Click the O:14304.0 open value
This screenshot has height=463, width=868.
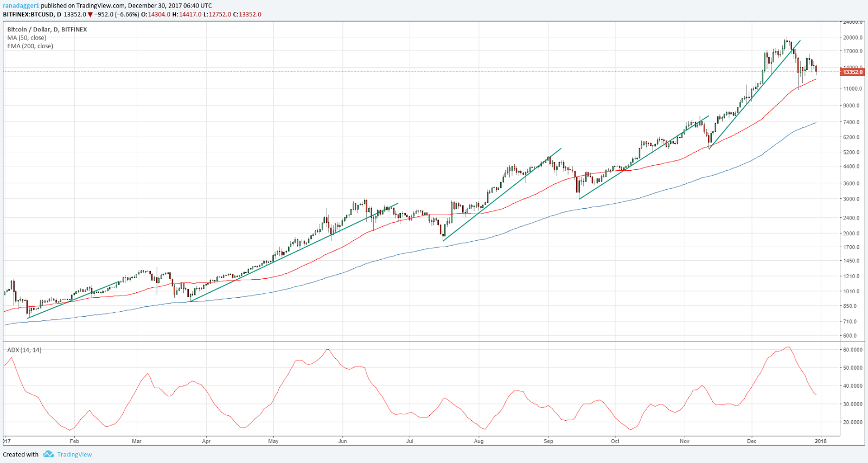pyautogui.click(x=156, y=15)
